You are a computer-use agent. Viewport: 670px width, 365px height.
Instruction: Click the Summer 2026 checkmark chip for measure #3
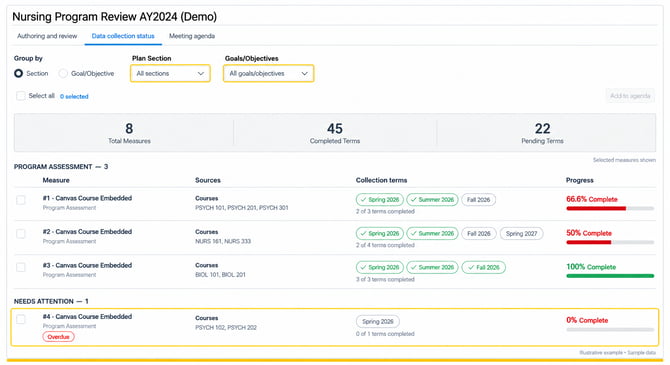point(432,268)
